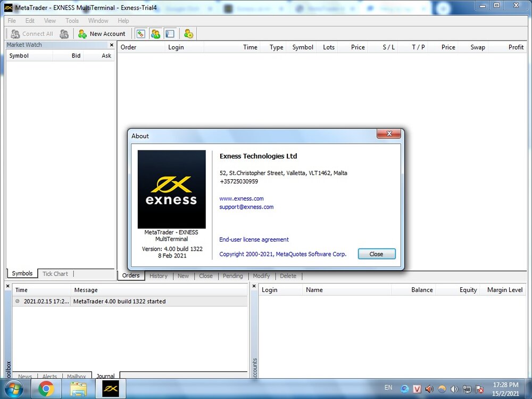Click the New Account toolbar button
Image resolution: width=532 pixels, height=399 pixels.
pyautogui.click(x=102, y=34)
